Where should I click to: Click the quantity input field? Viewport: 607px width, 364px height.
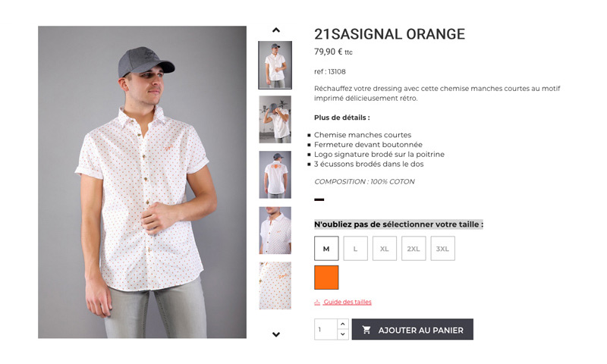click(x=326, y=329)
